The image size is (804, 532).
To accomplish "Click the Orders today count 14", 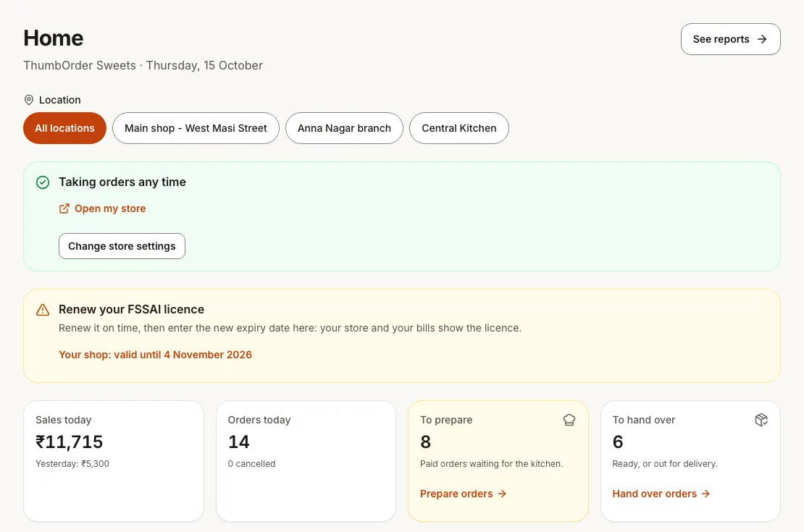I will tap(238, 442).
